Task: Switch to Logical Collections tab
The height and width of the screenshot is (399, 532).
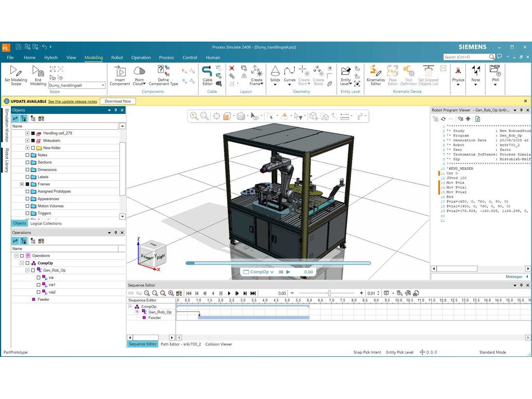Action: point(46,223)
